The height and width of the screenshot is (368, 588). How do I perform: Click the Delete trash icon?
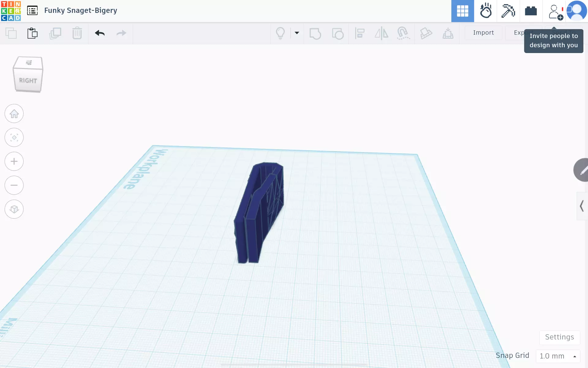pos(77,33)
